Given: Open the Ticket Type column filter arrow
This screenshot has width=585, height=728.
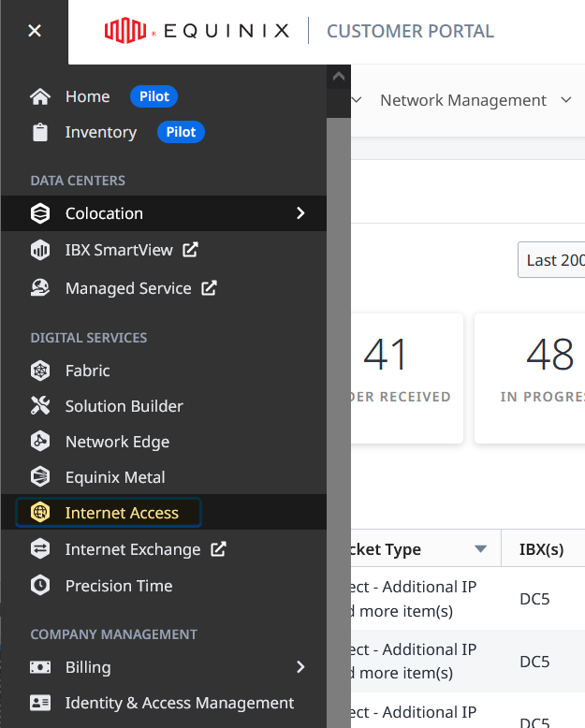Looking at the screenshot, I should [x=480, y=549].
